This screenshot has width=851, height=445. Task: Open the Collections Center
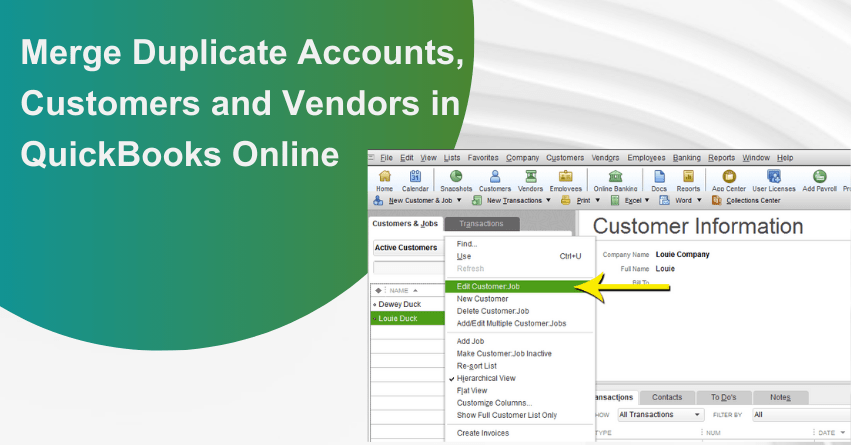(746, 200)
